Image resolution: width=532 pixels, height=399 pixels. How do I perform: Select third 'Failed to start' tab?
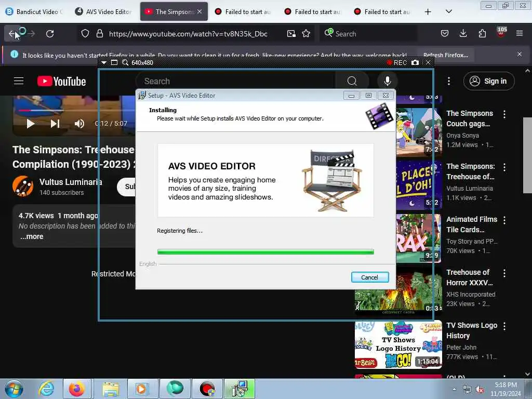click(382, 11)
